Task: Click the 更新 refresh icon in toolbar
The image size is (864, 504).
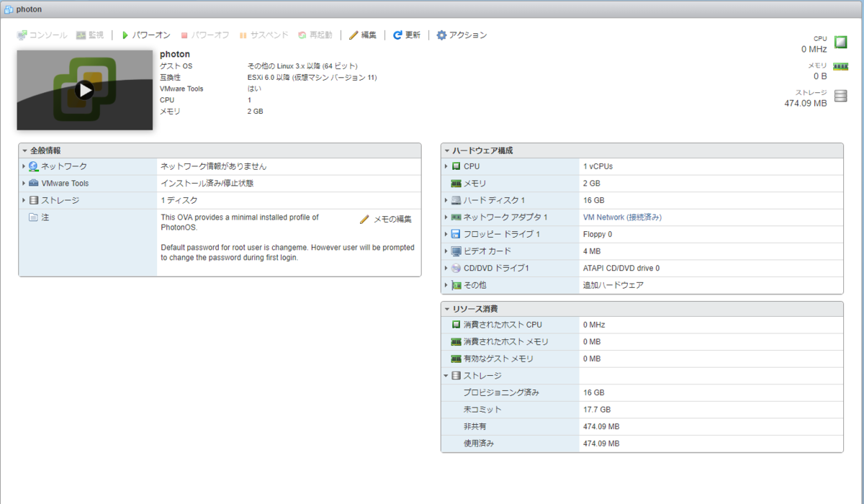Action: click(396, 34)
